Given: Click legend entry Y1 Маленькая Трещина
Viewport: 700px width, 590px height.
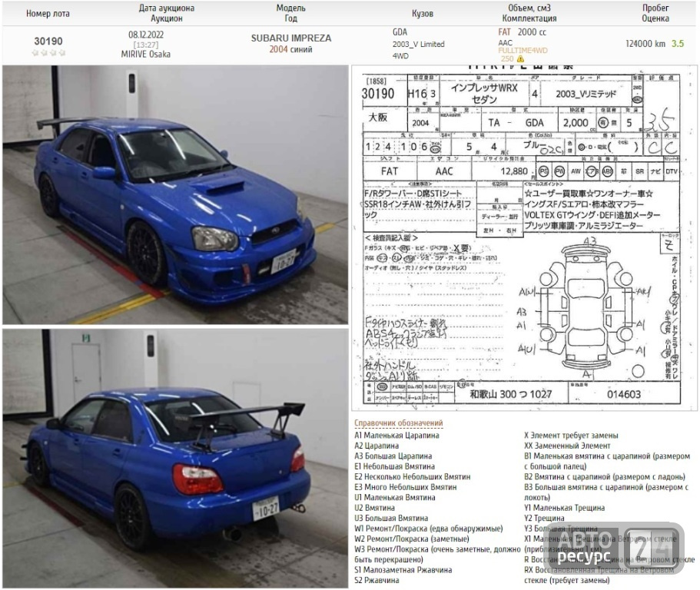Looking at the screenshot, I should (564, 508).
